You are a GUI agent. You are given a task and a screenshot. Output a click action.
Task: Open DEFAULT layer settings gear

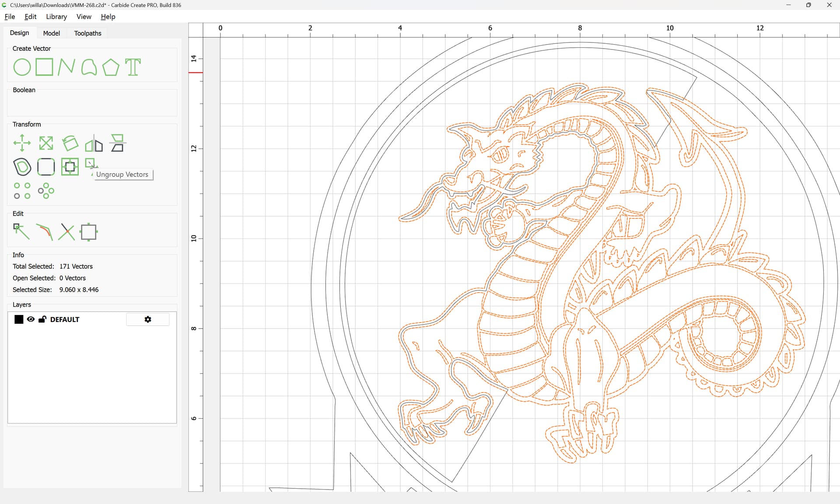coord(148,319)
